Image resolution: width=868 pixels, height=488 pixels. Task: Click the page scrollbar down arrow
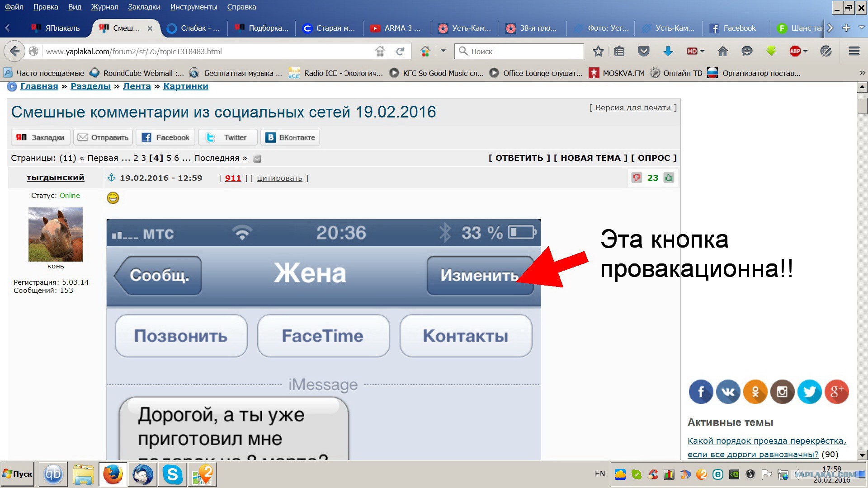click(x=862, y=455)
